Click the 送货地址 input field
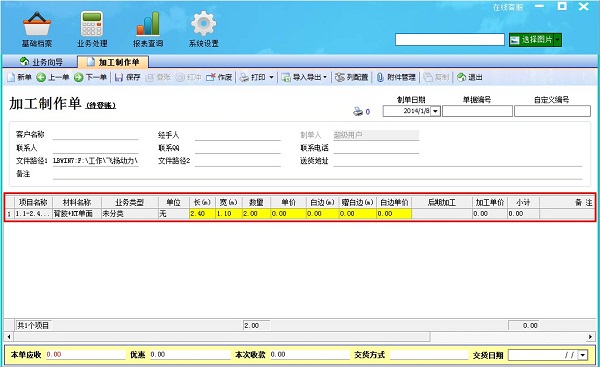This screenshot has height=367, width=600. click(x=458, y=161)
